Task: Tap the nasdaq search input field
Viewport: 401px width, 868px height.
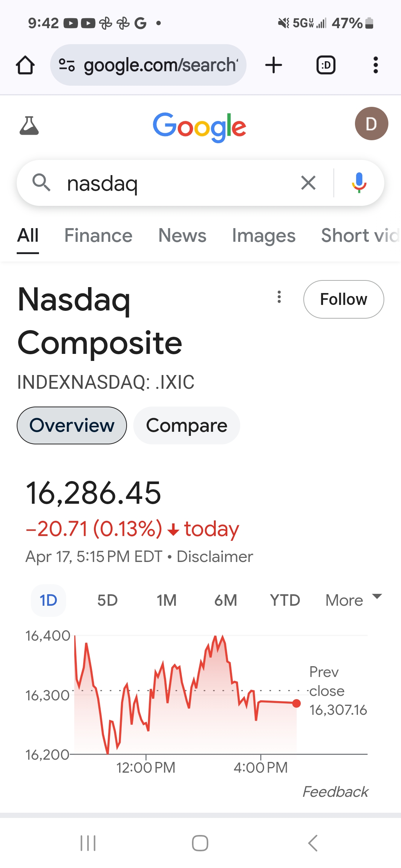Action: (178, 183)
